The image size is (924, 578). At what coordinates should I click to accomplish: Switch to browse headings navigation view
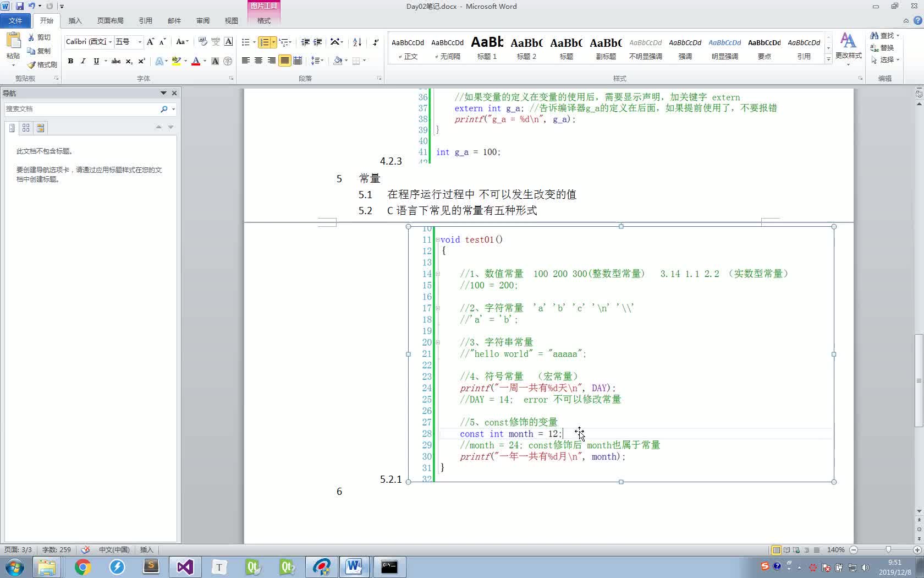[x=12, y=128]
